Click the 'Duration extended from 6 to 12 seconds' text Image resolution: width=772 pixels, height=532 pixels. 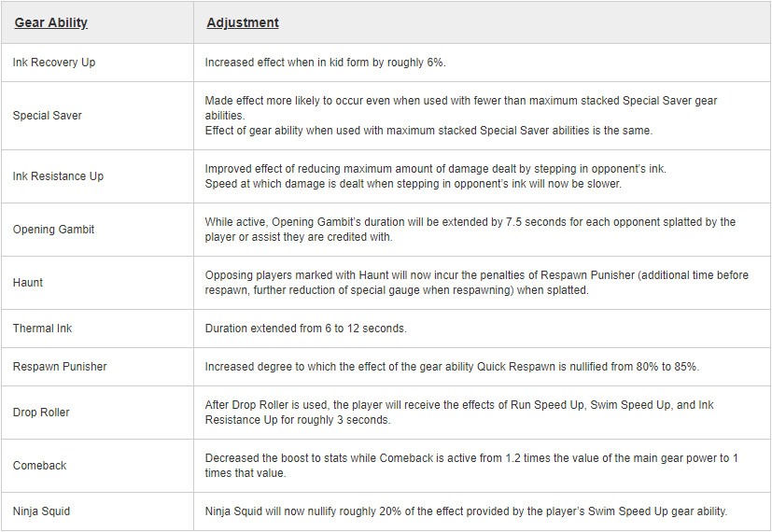[x=306, y=329]
